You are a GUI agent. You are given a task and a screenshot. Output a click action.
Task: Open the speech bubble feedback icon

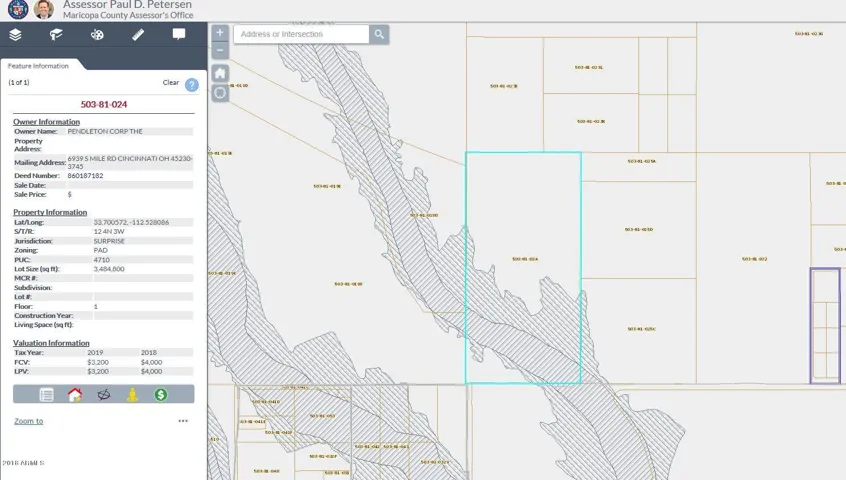(179, 35)
